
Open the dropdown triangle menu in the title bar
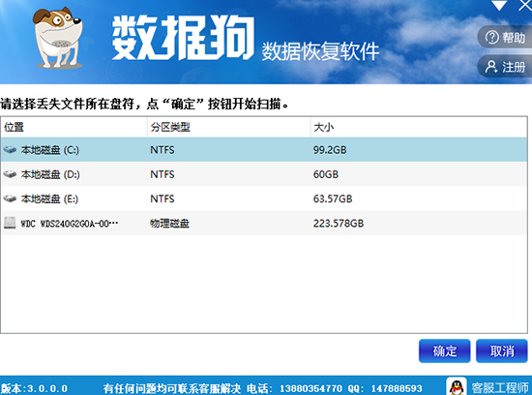click(x=499, y=5)
